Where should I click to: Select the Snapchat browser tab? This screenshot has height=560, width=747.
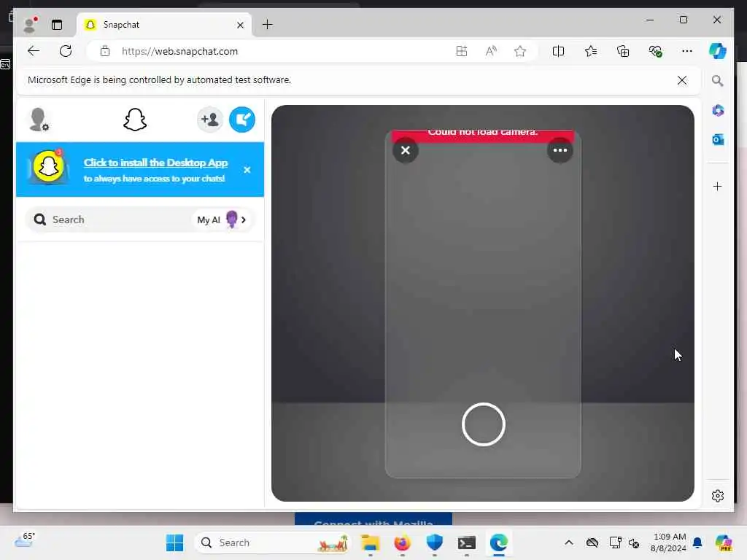click(163, 25)
